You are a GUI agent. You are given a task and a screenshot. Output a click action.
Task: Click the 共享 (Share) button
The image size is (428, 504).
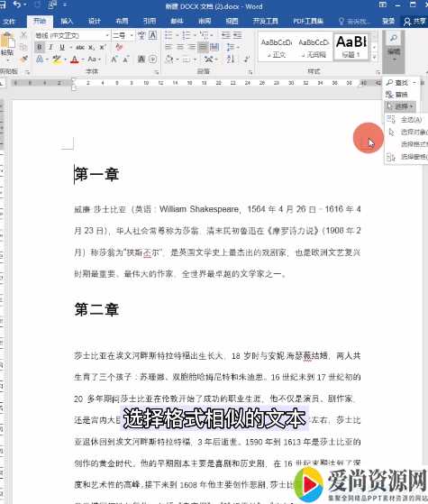(414, 22)
